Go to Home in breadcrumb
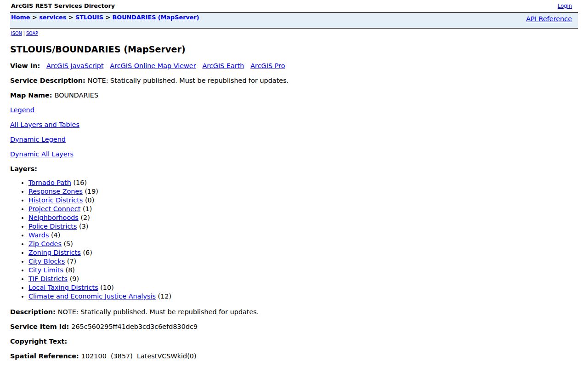 (x=20, y=17)
